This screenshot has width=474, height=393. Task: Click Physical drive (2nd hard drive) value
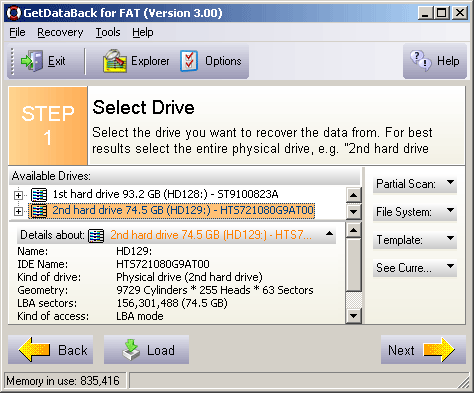point(189,277)
